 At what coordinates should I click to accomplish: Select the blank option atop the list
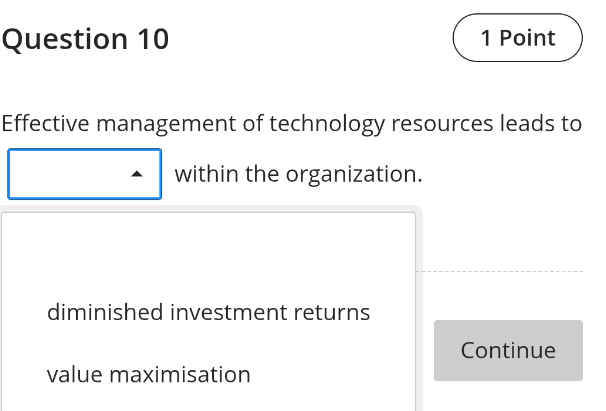[208, 250]
